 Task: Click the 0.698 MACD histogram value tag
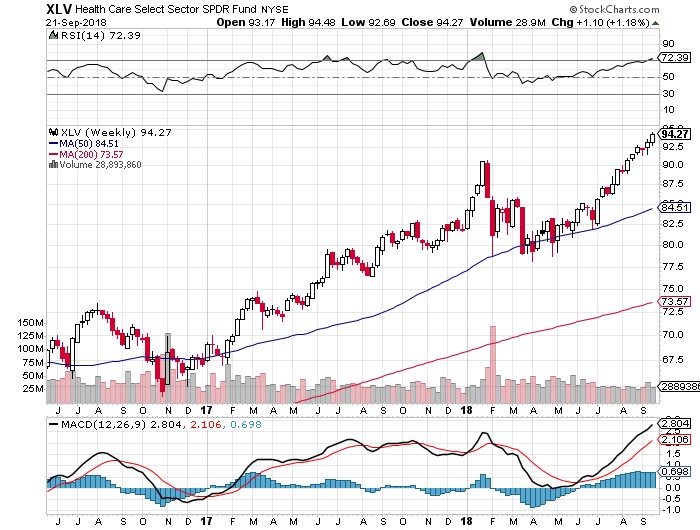[x=675, y=472]
